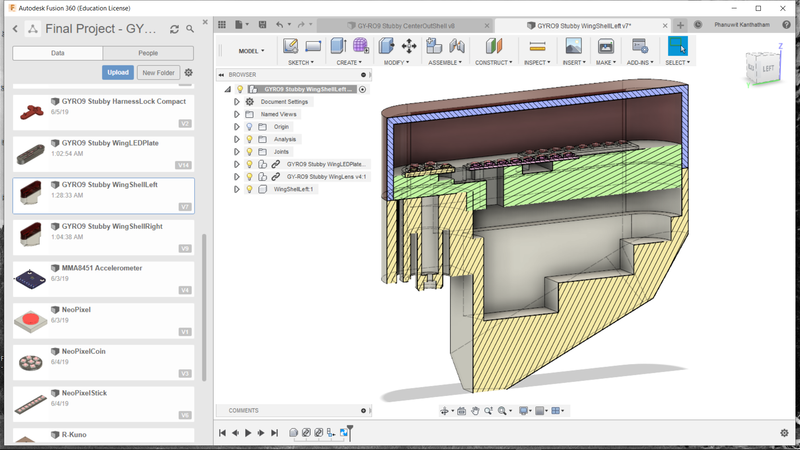Open the search icon in the data panel
The width and height of the screenshot is (800, 450).
click(190, 29)
